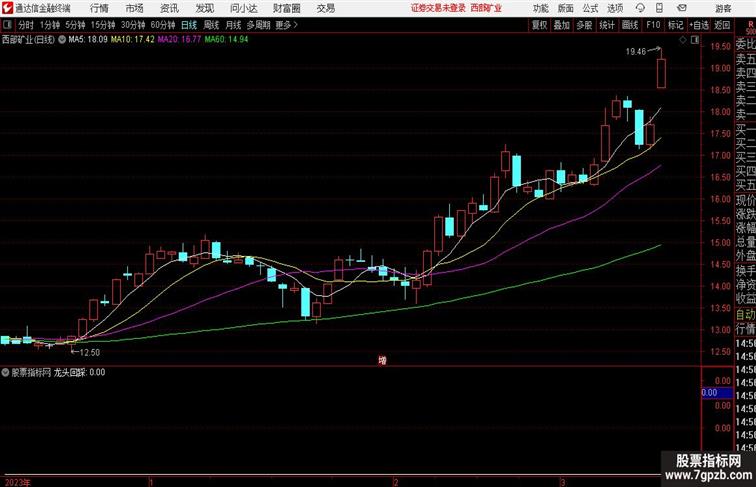
Task: Click the mobile phone icon
Action: point(660,8)
